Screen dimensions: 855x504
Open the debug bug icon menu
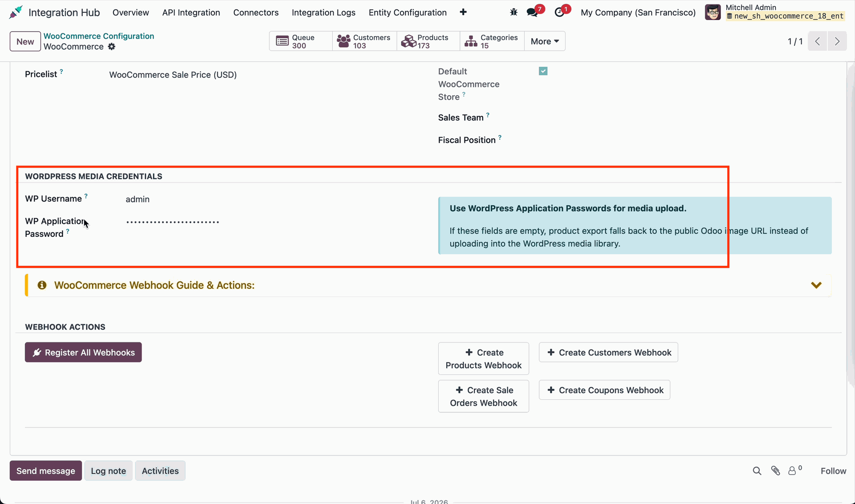pyautogui.click(x=513, y=12)
